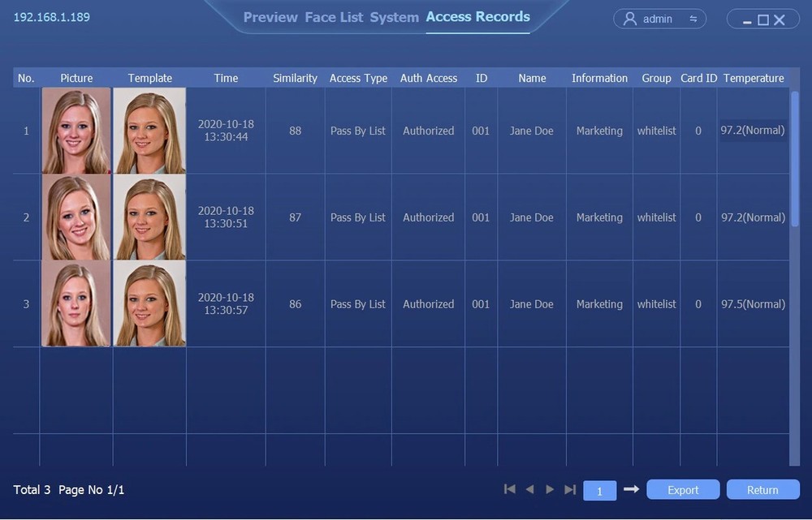Go to the next page of records
This screenshot has height=520, width=812.
click(x=550, y=489)
